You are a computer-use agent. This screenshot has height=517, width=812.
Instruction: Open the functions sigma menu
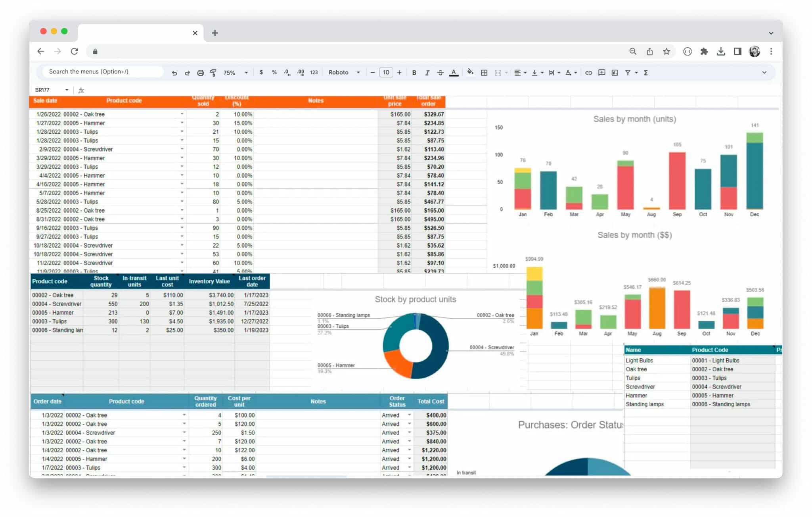[646, 73]
